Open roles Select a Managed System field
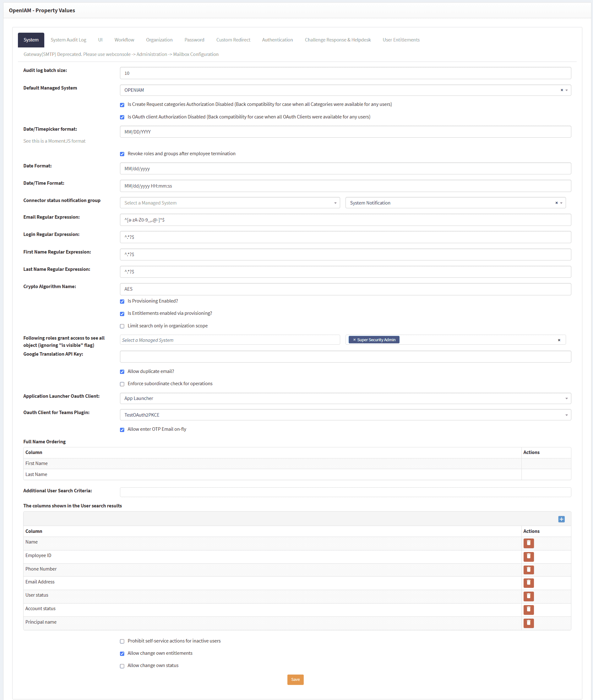 click(230, 340)
